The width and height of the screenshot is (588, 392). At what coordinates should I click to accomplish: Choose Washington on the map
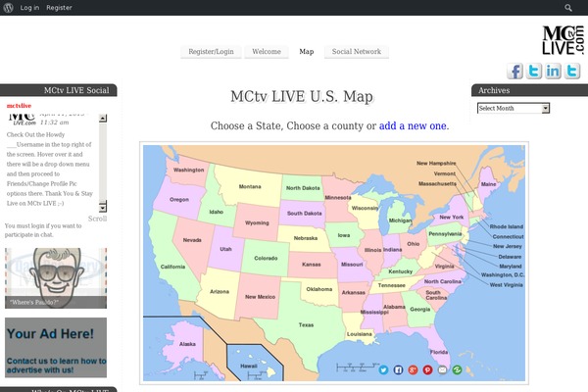coord(188,170)
